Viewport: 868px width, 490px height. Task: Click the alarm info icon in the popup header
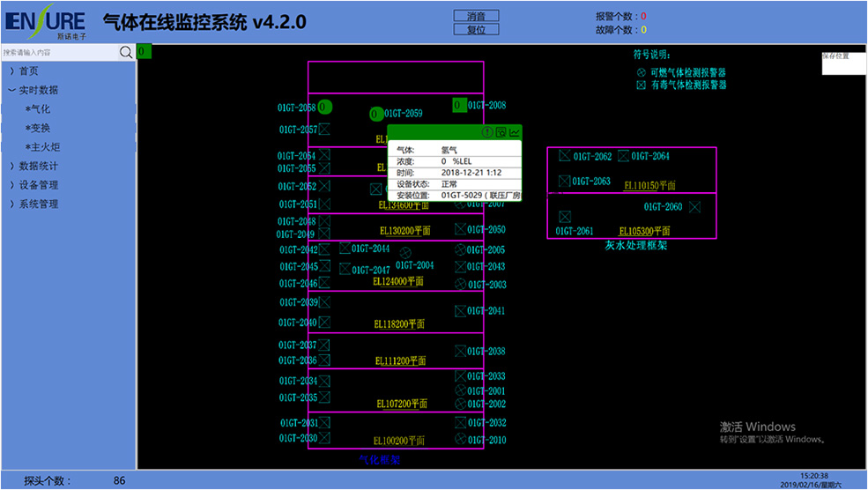pos(487,132)
